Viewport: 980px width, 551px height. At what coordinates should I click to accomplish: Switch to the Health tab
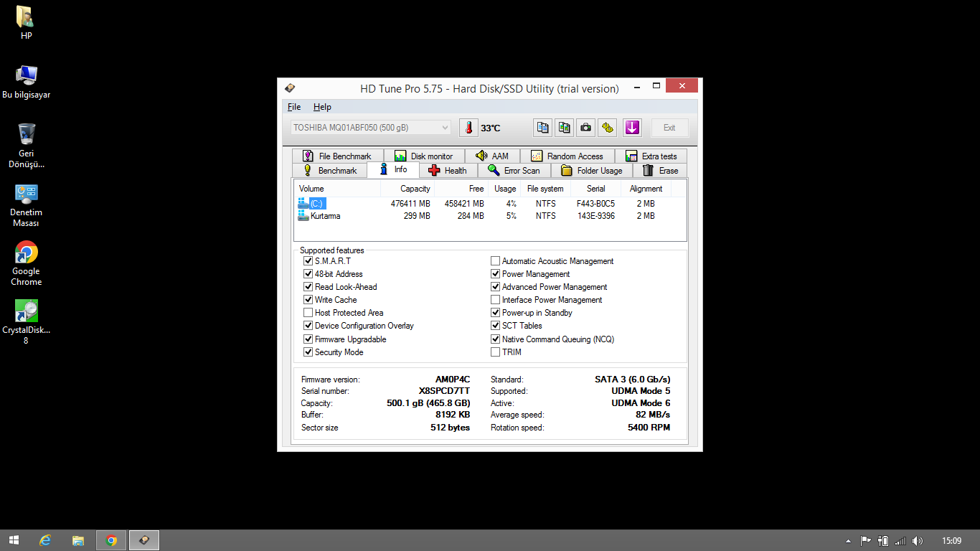point(448,171)
